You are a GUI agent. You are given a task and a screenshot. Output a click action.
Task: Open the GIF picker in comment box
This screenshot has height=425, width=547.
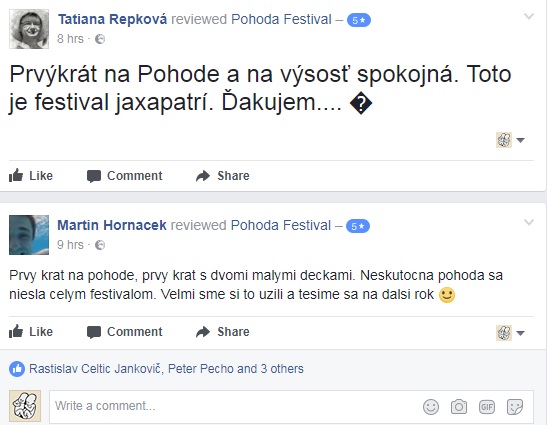pos(487,407)
